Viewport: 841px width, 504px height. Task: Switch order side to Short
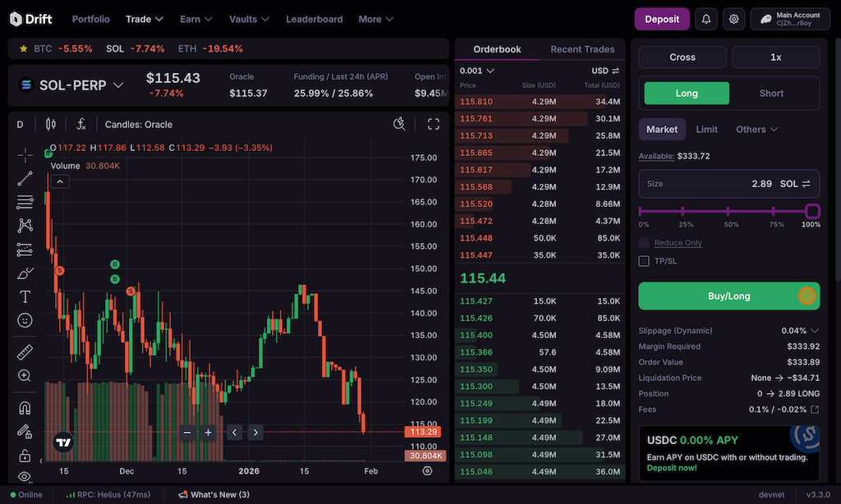[771, 94]
